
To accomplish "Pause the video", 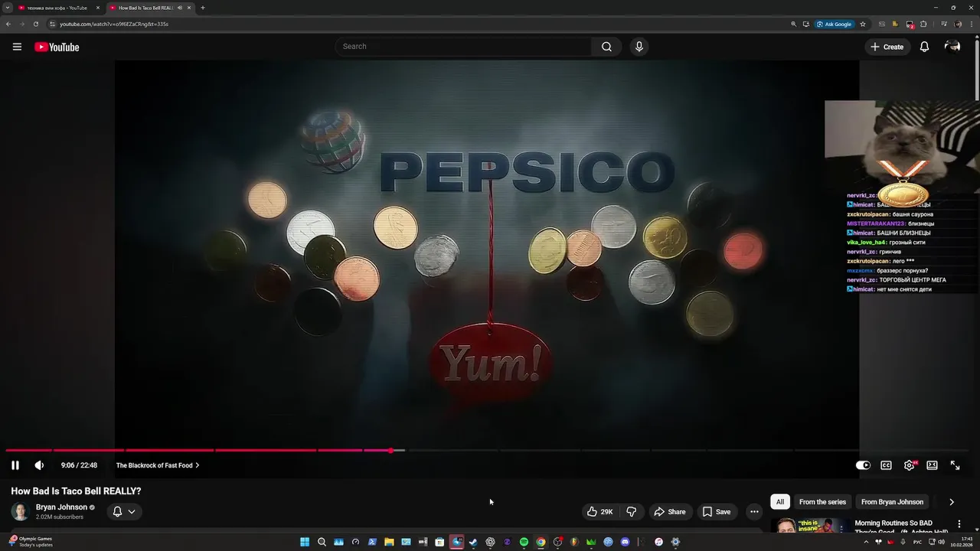I will tap(15, 465).
